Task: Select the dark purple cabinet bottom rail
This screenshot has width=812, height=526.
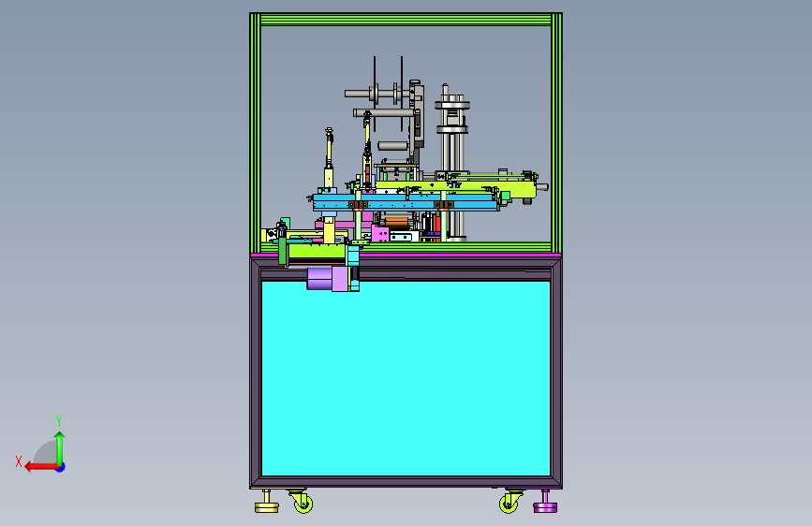Action: point(406,482)
